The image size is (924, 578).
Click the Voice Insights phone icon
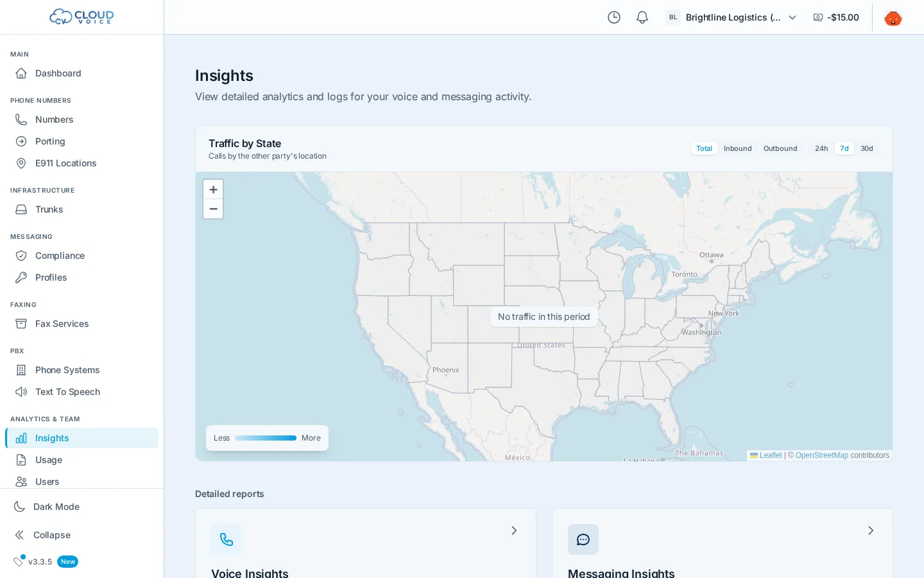pos(227,539)
